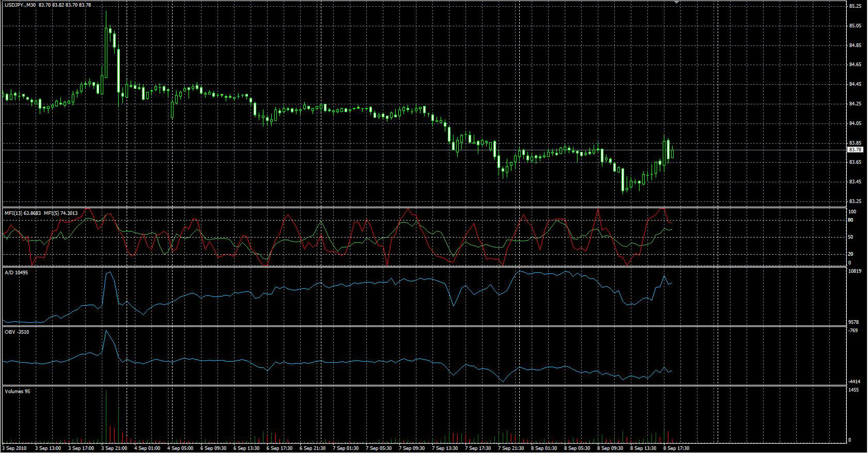Click the 3 Sep 21:00 time marker

click(115, 448)
